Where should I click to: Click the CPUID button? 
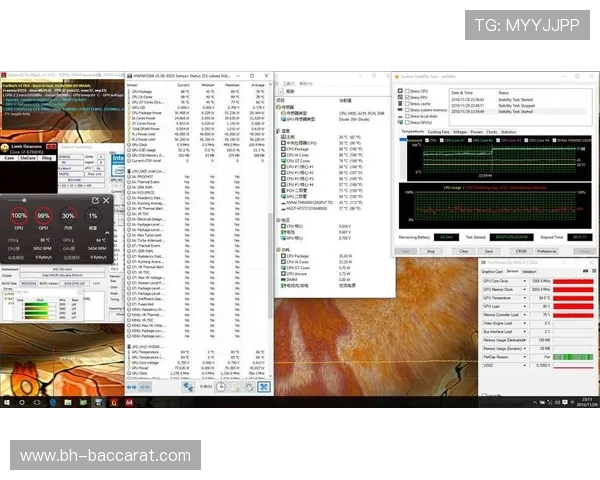click(520, 251)
